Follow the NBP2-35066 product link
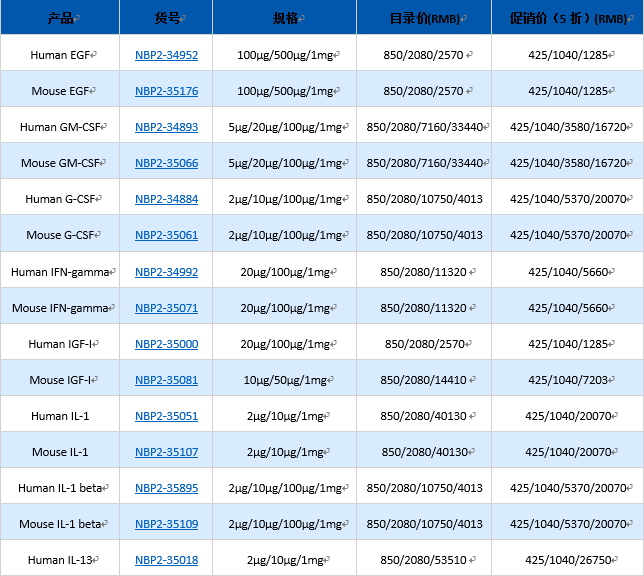 point(166,163)
